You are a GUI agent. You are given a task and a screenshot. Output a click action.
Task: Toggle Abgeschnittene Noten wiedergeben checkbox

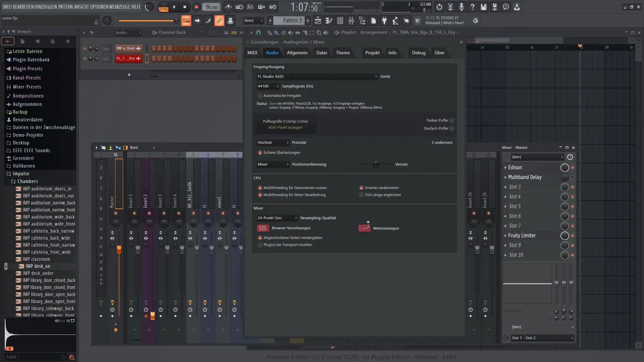click(x=260, y=237)
